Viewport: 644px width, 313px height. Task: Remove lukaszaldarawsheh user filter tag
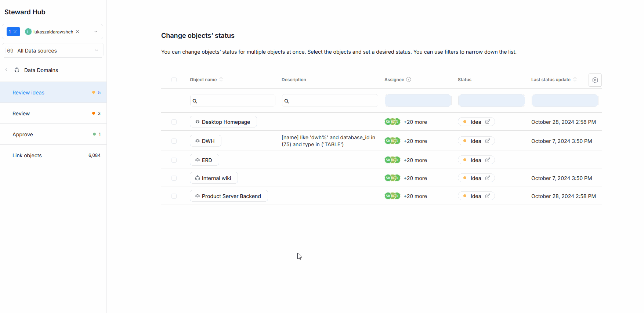click(77, 32)
